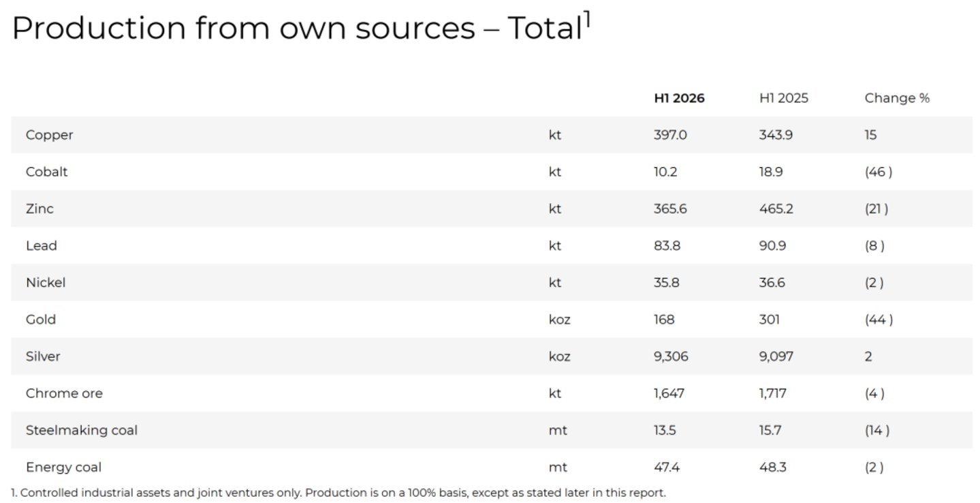Click the Change % column header

click(897, 98)
